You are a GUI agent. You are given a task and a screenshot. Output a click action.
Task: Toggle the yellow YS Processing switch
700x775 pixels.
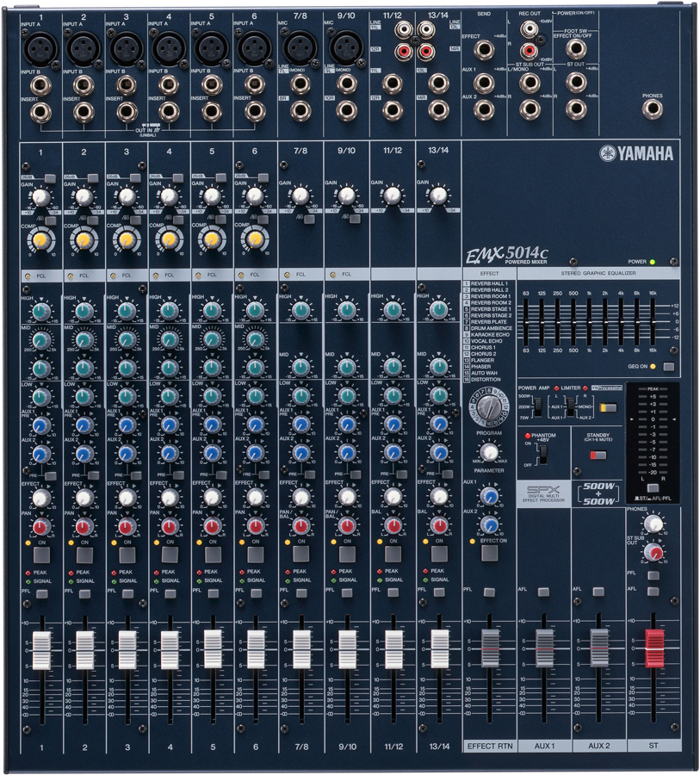608,408
